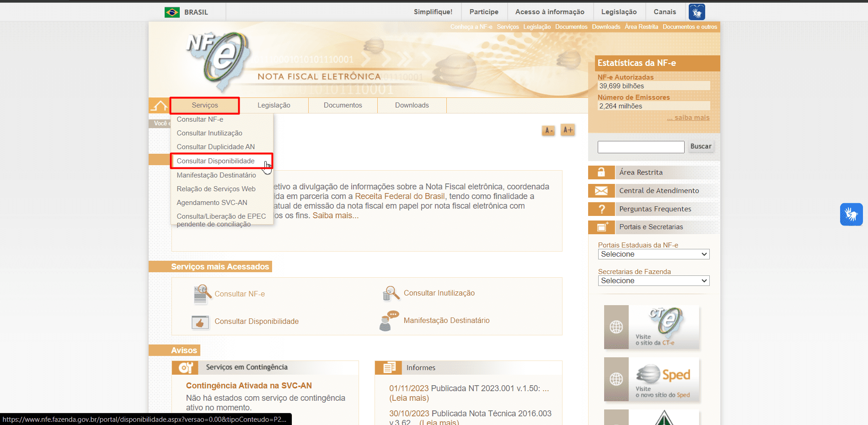Click the search text field
The image size is (868, 425).
point(641,147)
